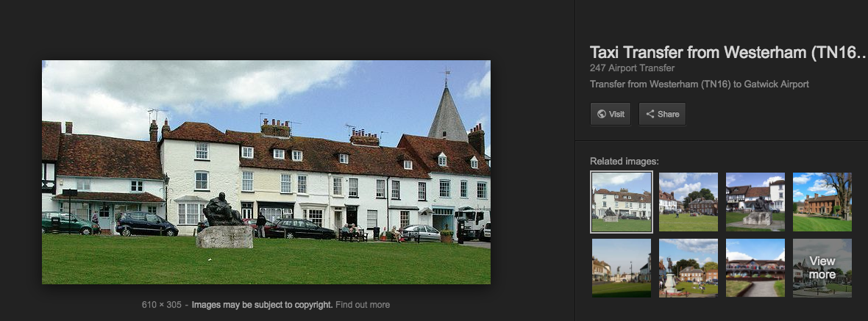868x321 pixels.
Task: Click the globe icon on Visit button
Action: coord(602,115)
